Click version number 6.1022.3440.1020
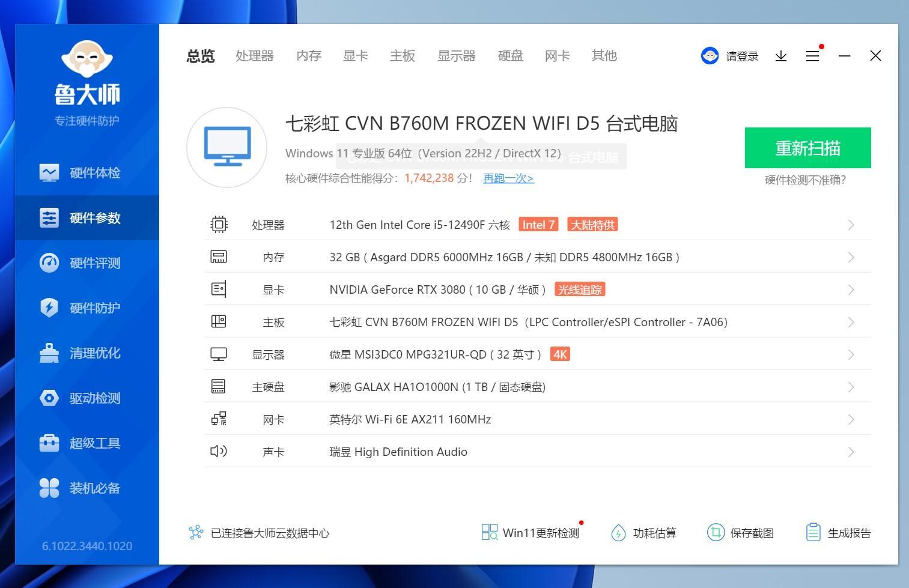Screen dimensions: 909x588 pyautogui.click(x=87, y=546)
